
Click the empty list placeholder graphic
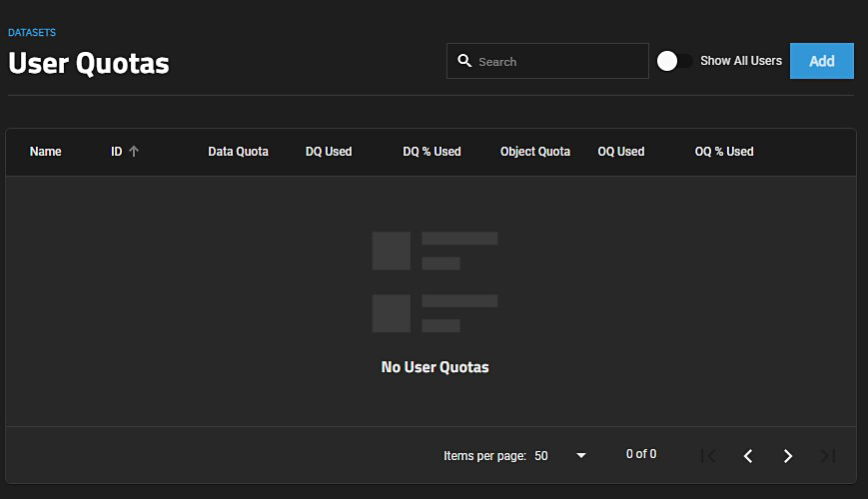[x=434, y=281]
